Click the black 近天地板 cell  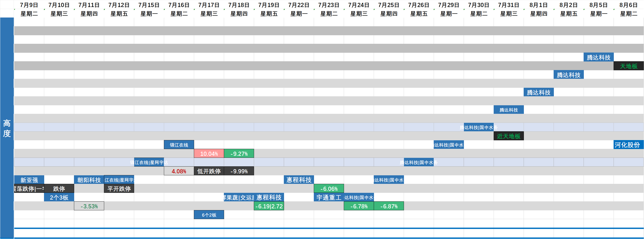click(x=509, y=136)
